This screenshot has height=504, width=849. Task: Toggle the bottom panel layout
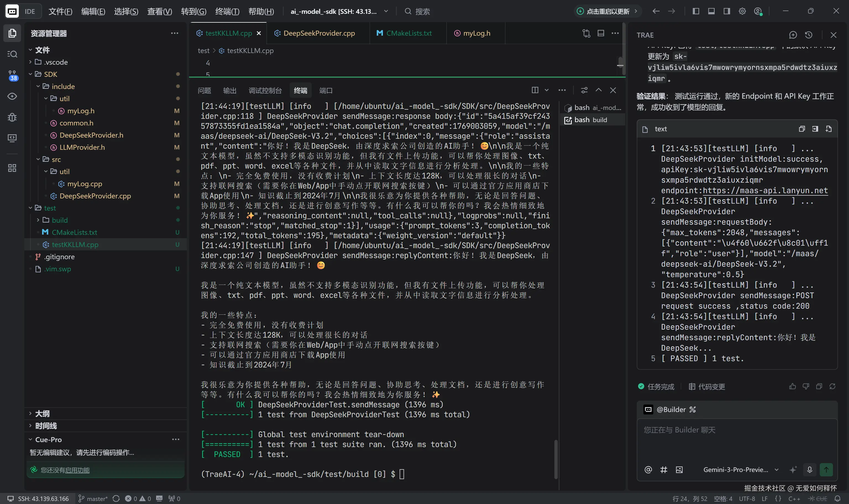(x=711, y=11)
